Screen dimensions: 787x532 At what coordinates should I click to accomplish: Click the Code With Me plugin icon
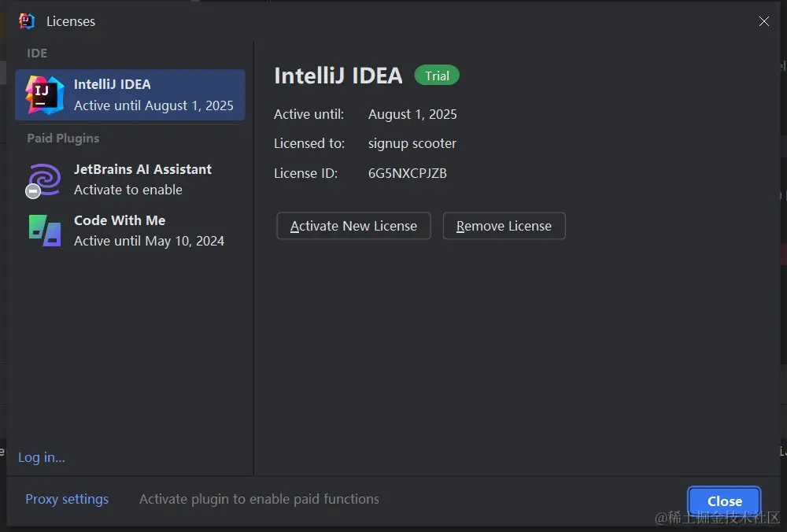click(x=45, y=231)
